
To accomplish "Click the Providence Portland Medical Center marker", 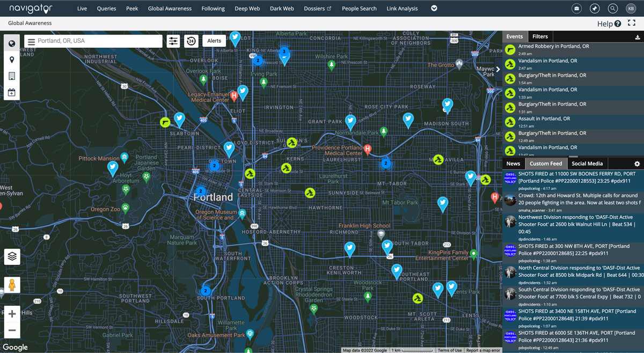I will point(368,149).
